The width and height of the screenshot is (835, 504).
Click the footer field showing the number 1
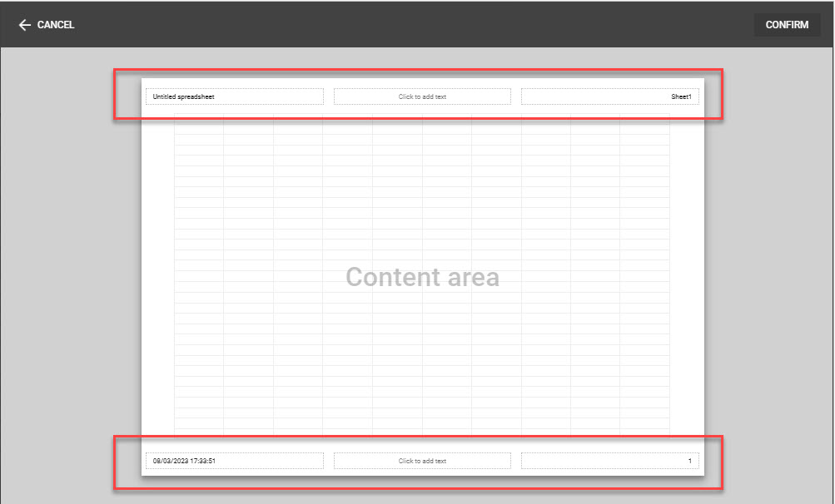coord(610,460)
